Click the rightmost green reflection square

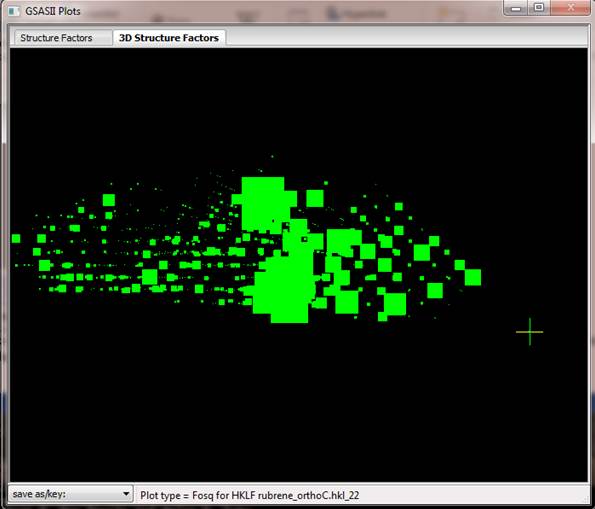tap(473, 277)
